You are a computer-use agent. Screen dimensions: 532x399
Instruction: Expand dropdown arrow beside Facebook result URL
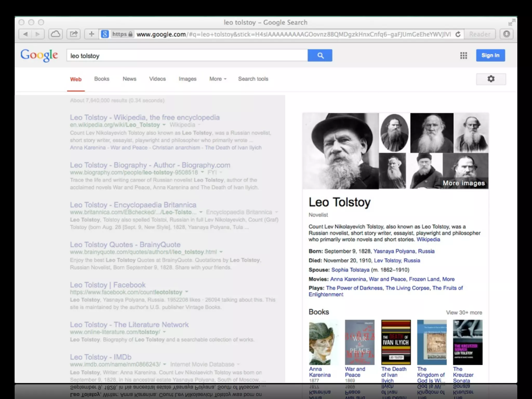coord(187,292)
